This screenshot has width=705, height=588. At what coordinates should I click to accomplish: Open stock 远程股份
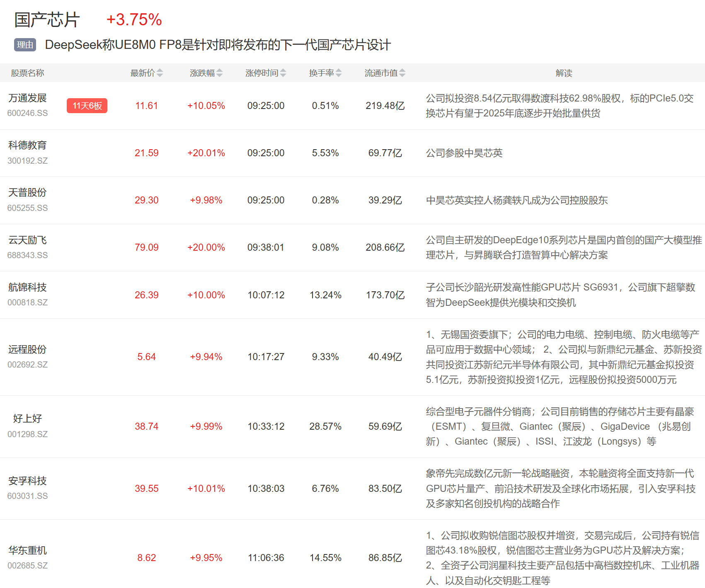pyautogui.click(x=27, y=350)
